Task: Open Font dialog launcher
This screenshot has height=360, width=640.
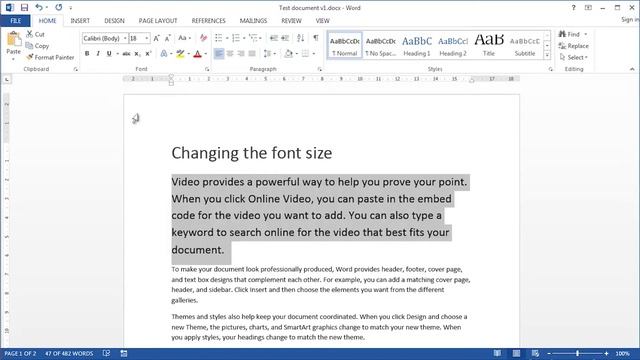Action: click(x=207, y=69)
